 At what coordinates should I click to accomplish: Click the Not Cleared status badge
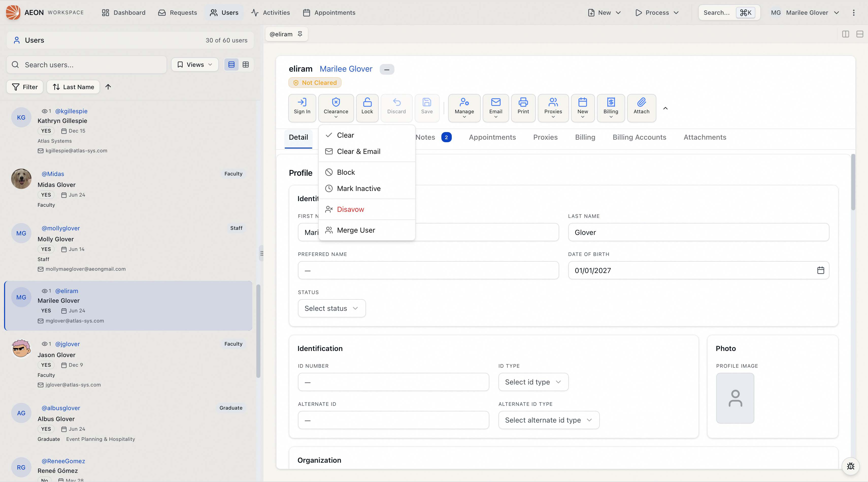coord(315,83)
